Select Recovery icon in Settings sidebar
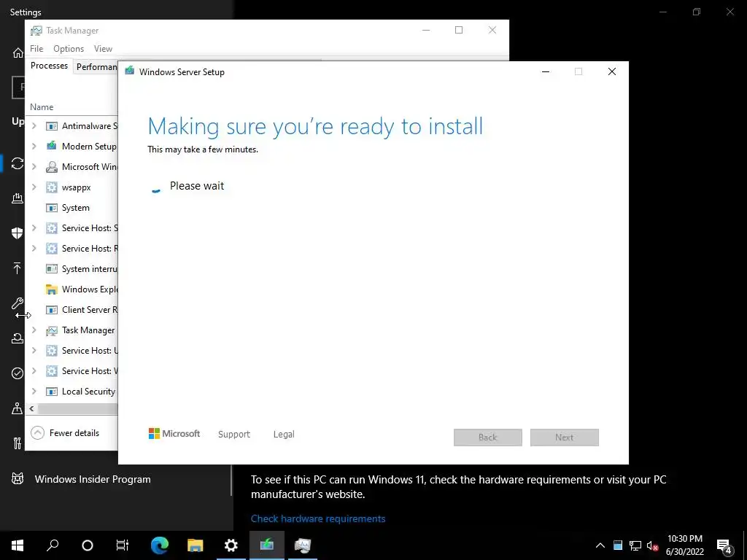The image size is (747, 560). click(x=18, y=338)
